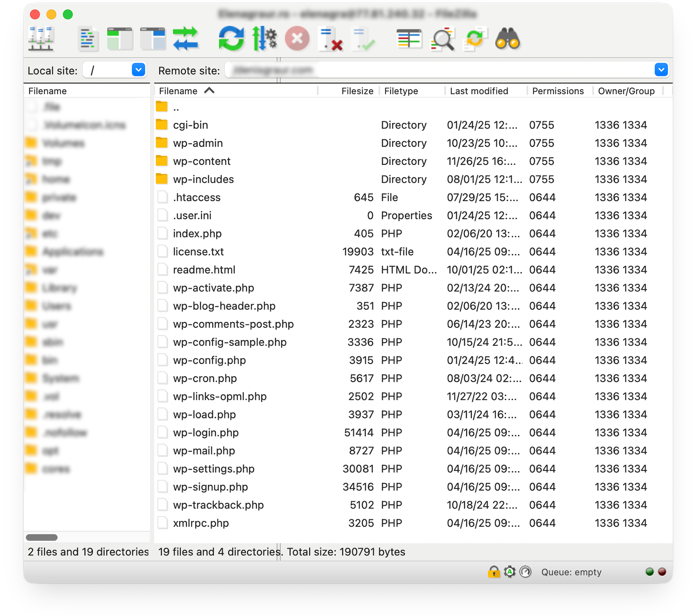Viewport: 700px width, 616px height.
Task: Toggle processing of the transfer queue
Action: (x=265, y=39)
